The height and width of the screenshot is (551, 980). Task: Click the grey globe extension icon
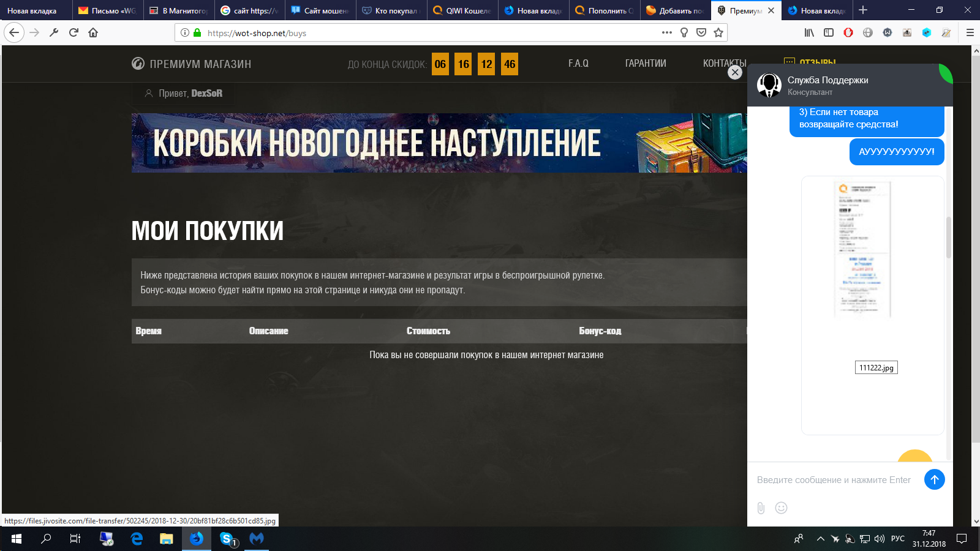[868, 32]
